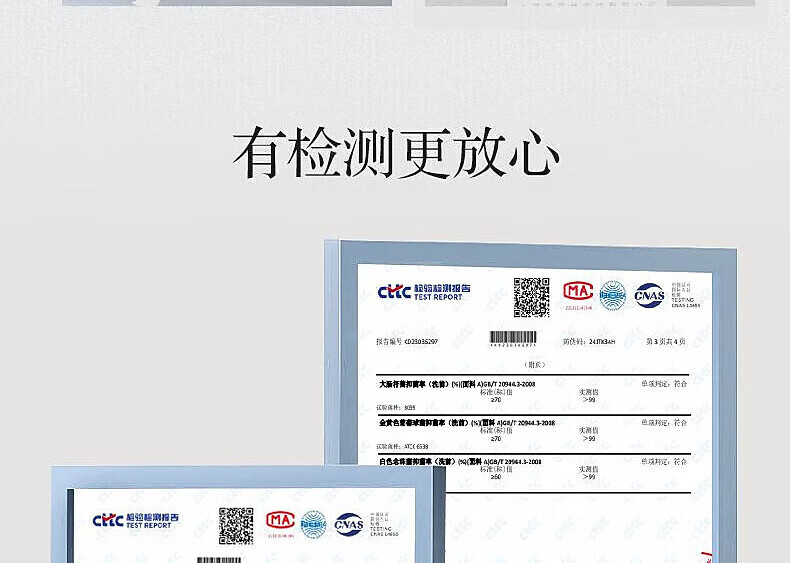
Task: Click the CNAS logo on the upper report
Action: (x=649, y=295)
